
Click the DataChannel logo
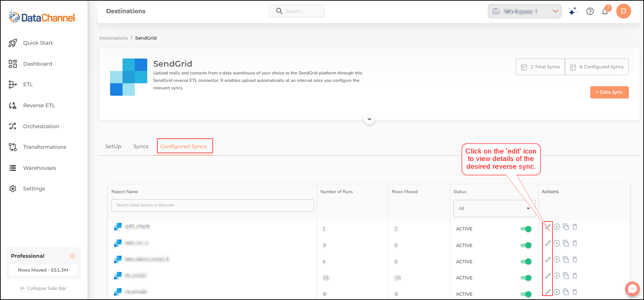pyautogui.click(x=42, y=17)
